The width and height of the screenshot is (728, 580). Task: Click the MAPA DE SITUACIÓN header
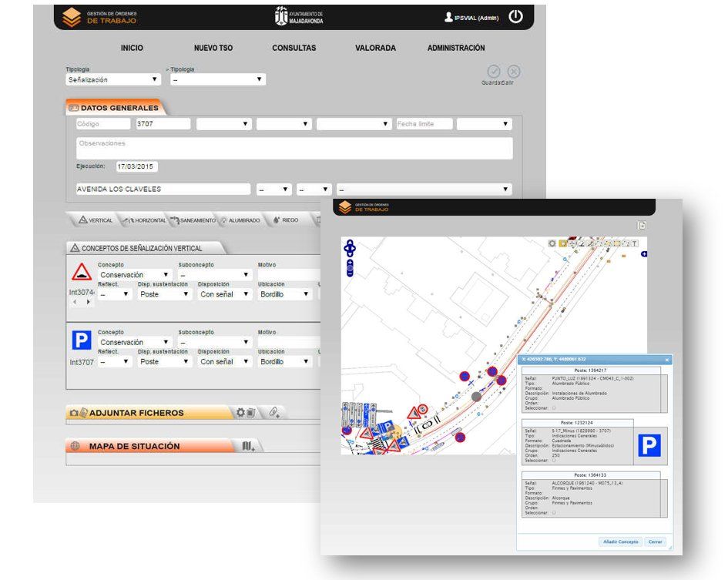coord(149,446)
